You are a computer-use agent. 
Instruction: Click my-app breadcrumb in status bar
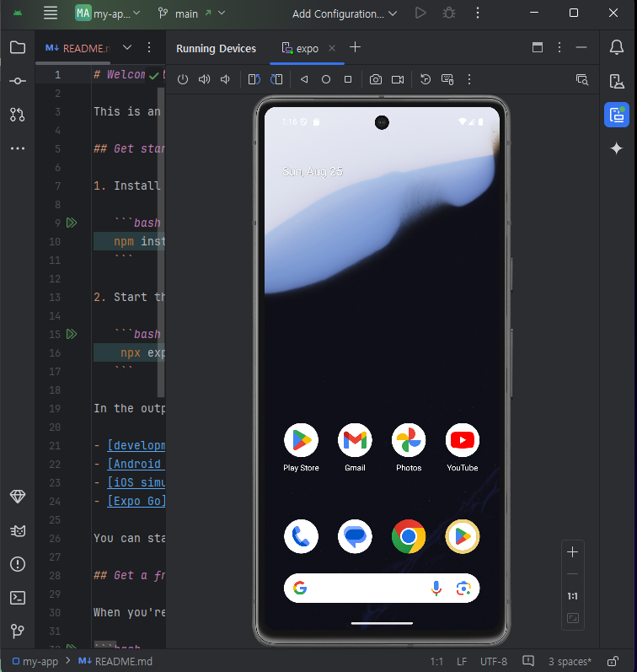point(35,661)
